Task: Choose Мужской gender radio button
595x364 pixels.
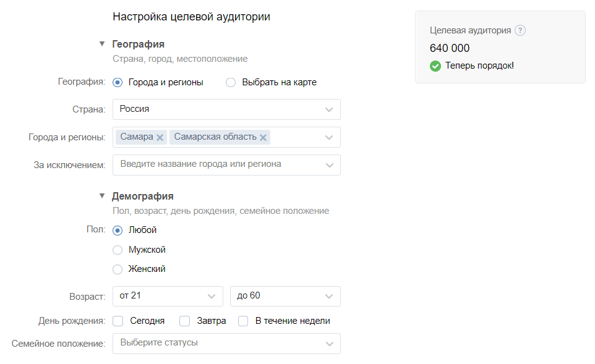Action: click(x=118, y=250)
